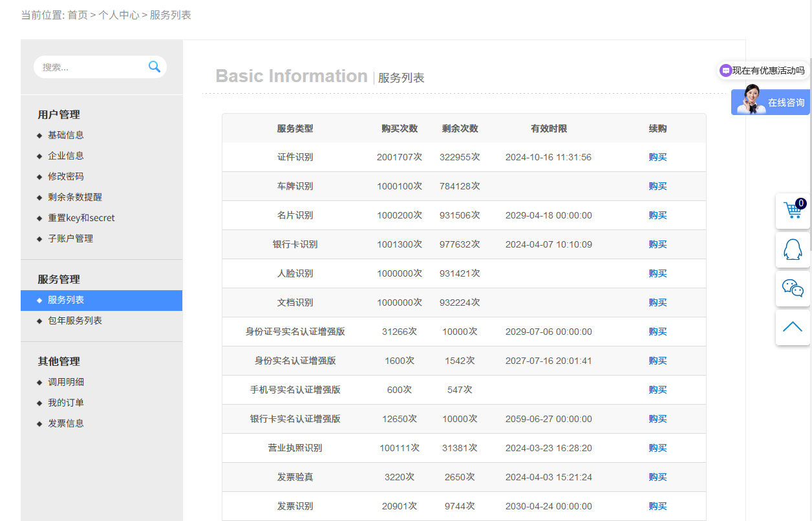The image size is (812, 521).
Task: Click 个人中心 breadcrumb link
Action: [118, 15]
